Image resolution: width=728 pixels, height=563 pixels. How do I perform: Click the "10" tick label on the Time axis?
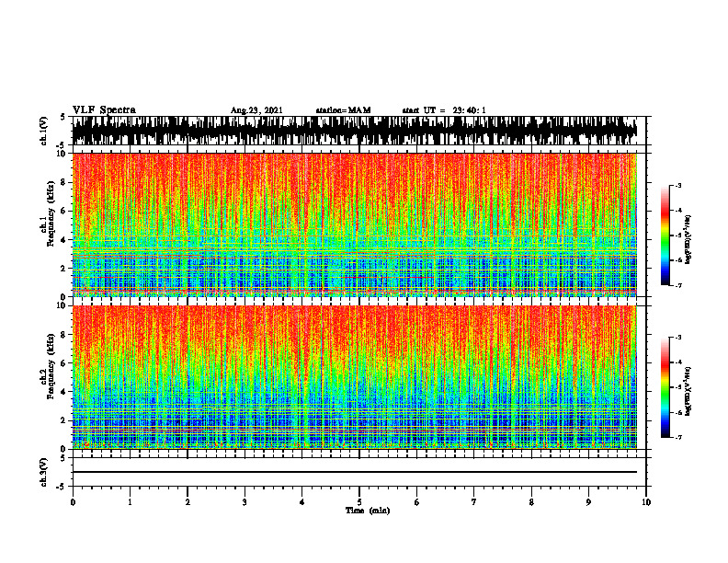tap(646, 502)
